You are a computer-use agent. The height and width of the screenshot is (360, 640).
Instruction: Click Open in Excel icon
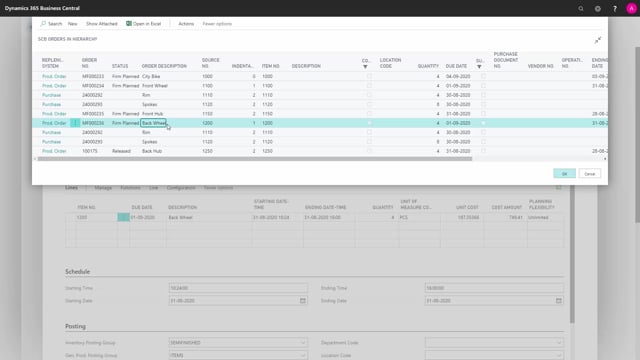point(129,24)
